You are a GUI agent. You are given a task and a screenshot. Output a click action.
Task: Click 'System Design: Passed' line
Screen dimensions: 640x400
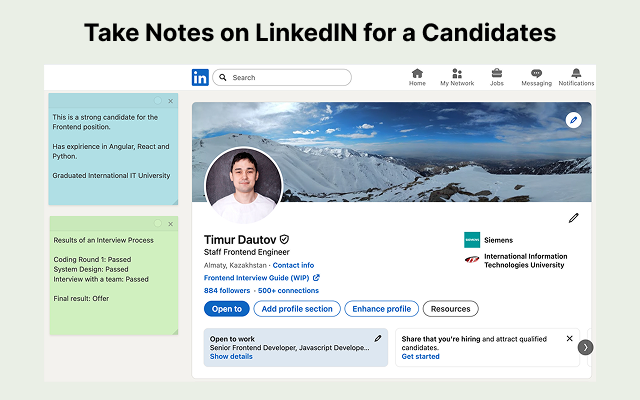point(91,269)
